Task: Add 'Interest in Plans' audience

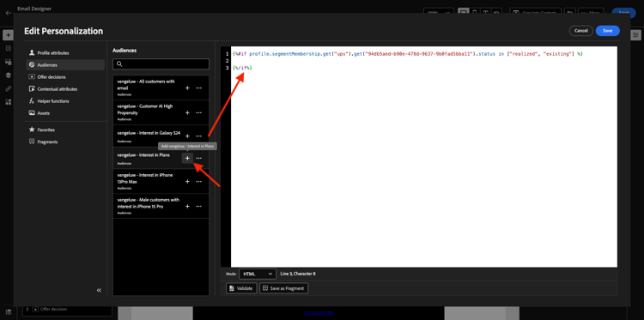Action: pos(187,158)
